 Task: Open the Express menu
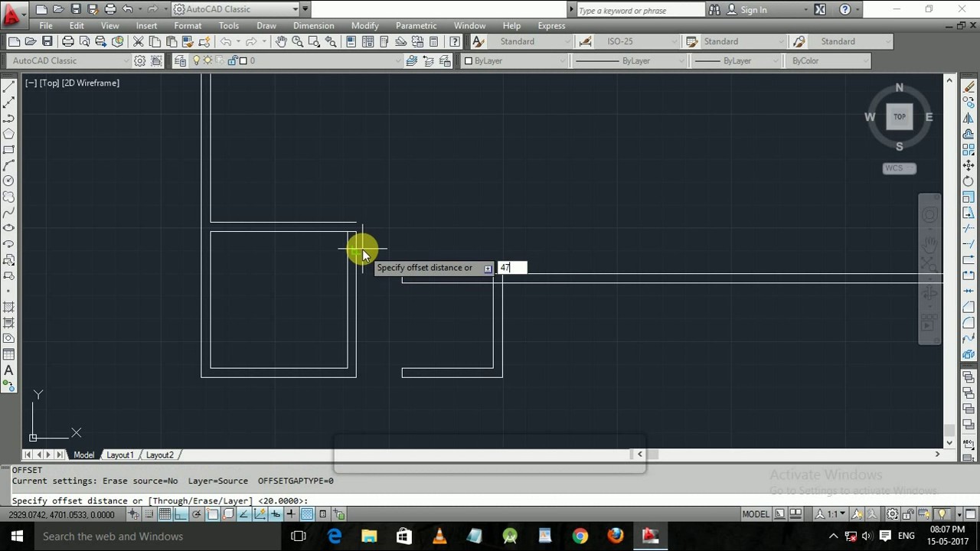coord(551,25)
